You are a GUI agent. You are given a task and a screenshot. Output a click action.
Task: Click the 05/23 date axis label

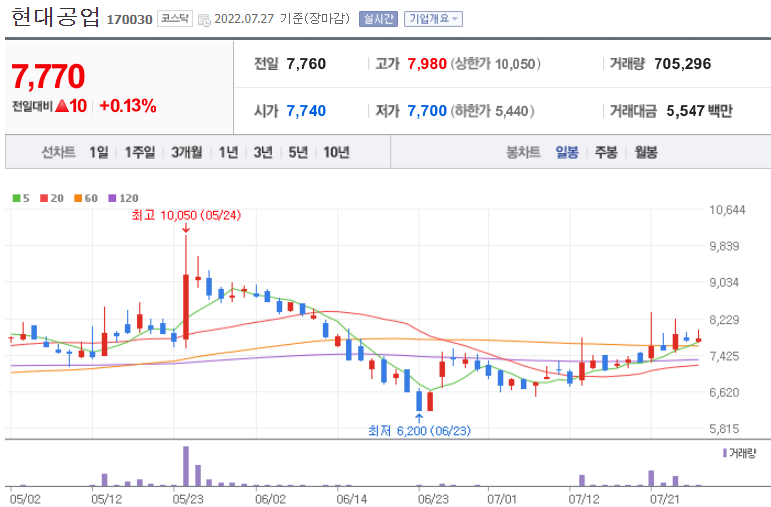[x=188, y=499]
